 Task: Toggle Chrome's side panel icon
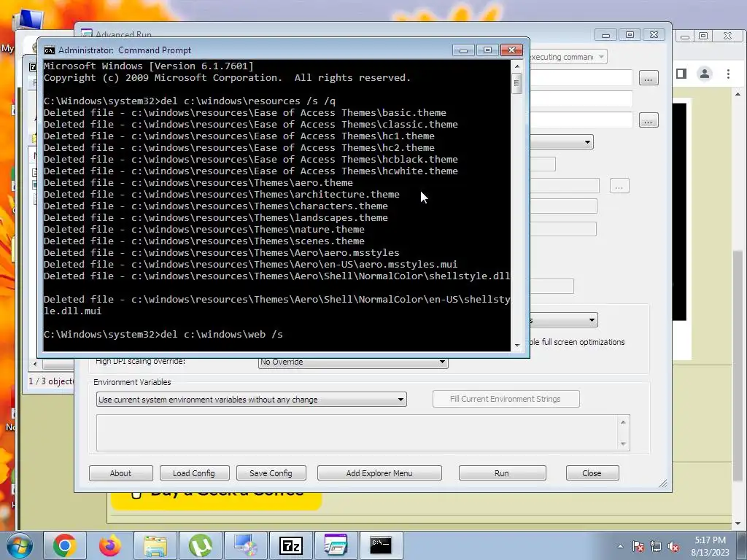pyautogui.click(x=681, y=74)
